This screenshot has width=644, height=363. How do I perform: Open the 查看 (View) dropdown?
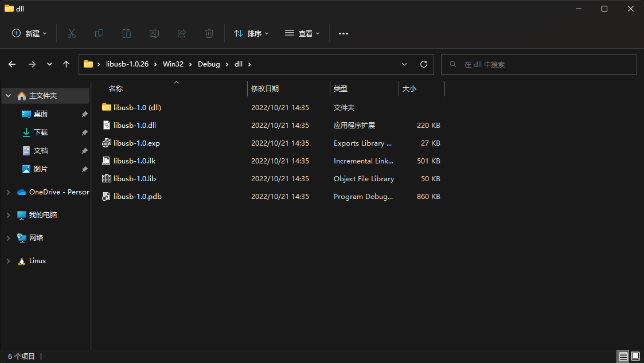coord(302,33)
